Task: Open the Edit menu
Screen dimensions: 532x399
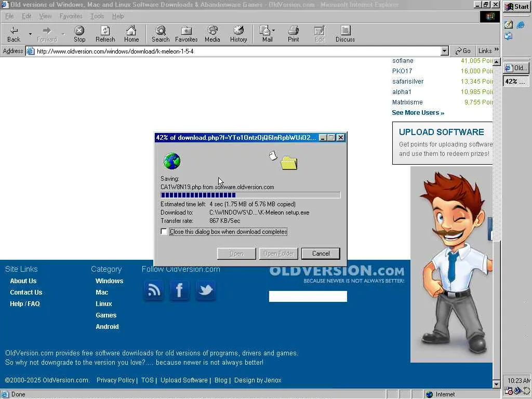Action: click(x=26, y=16)
